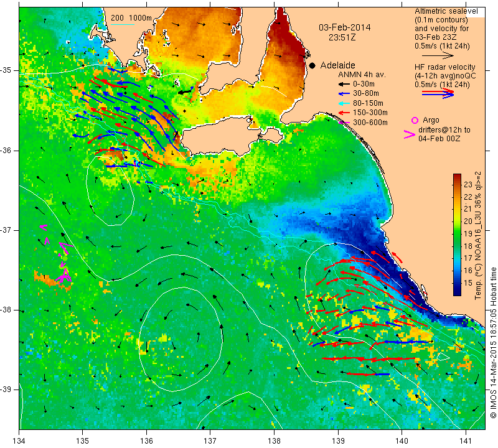498x448 pixels.
Task: Click the temperature colorbar near 19
Action: [457, 233]
